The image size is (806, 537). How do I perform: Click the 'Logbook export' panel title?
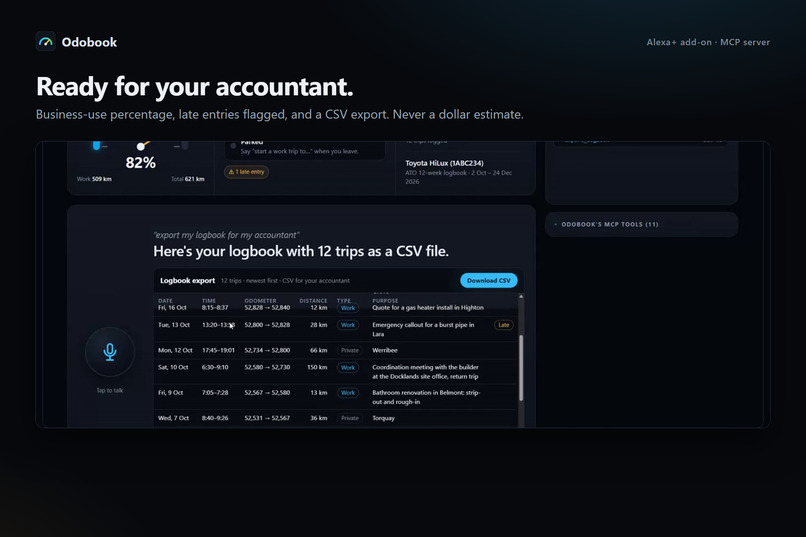(x=188, y=281)
